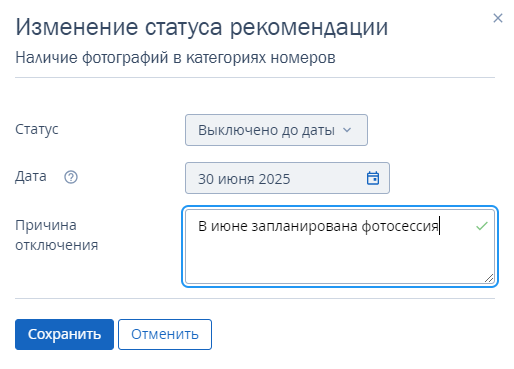Viewport: 514px width, 369px height.
Task: Click the word "июня" in date field
Action: click(x=236, y=179)
